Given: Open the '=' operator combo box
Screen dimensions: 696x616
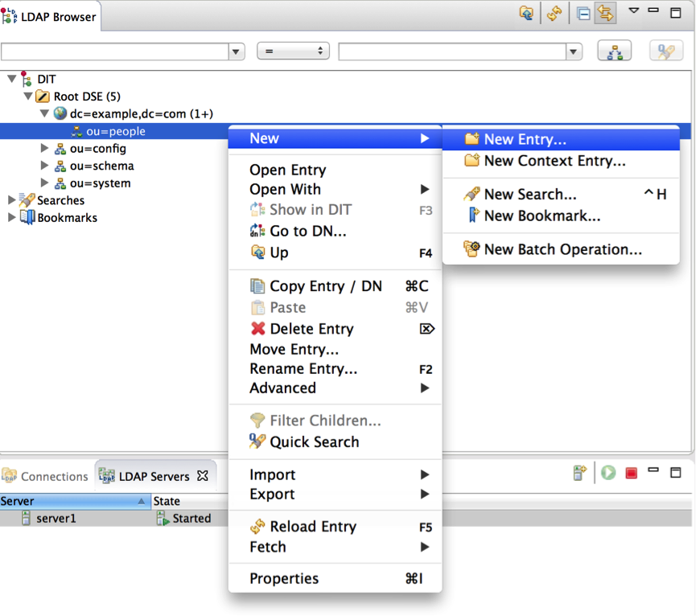Looking at the screenshot, I should [x=293, y=50].
